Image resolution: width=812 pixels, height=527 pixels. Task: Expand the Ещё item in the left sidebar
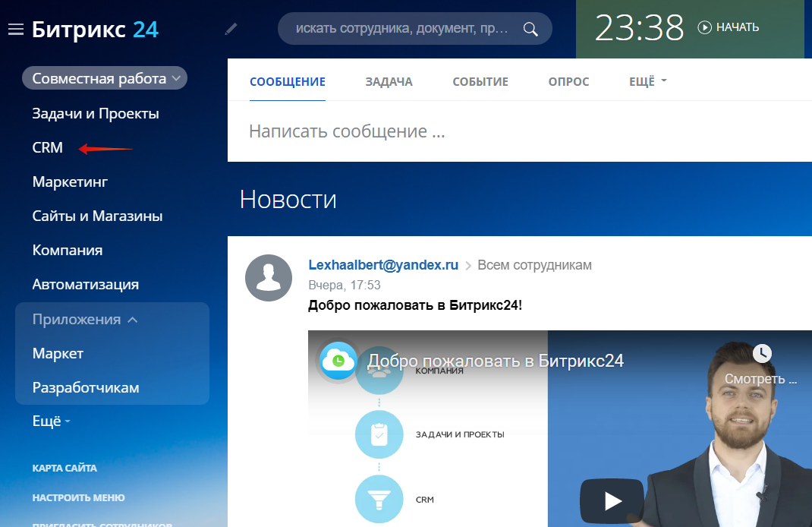[51, 421]
